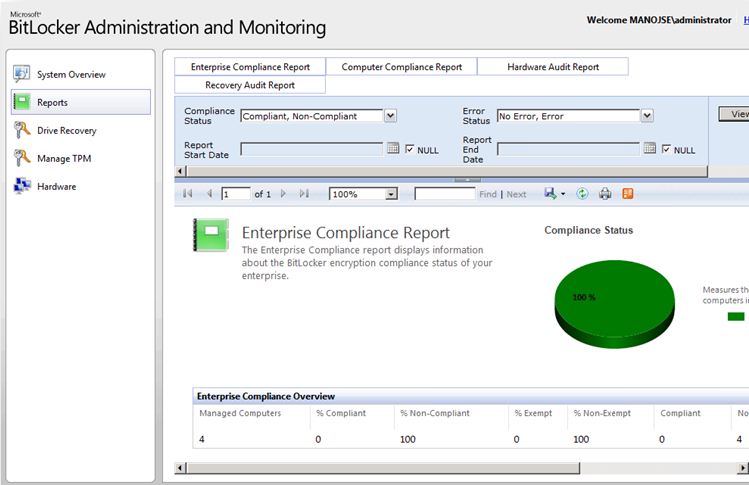
Task: Click the large green report notebook image
Action: (x=211, y=235)
